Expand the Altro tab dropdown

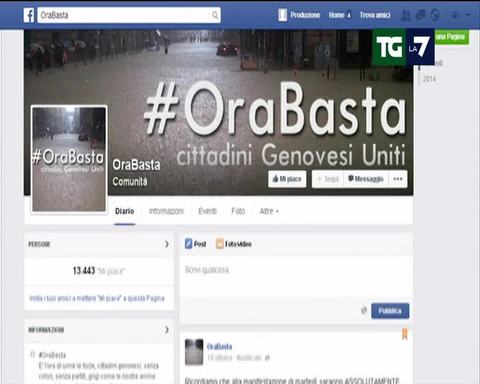point(269,211)
